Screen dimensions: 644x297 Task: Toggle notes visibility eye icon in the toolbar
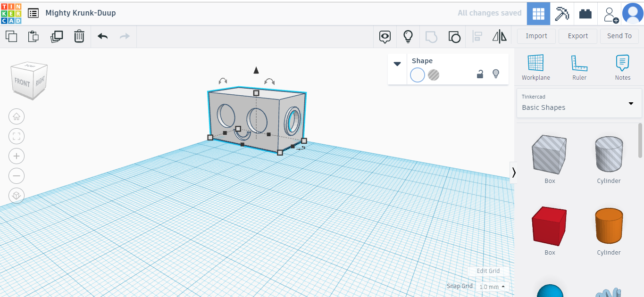point(385,36)
